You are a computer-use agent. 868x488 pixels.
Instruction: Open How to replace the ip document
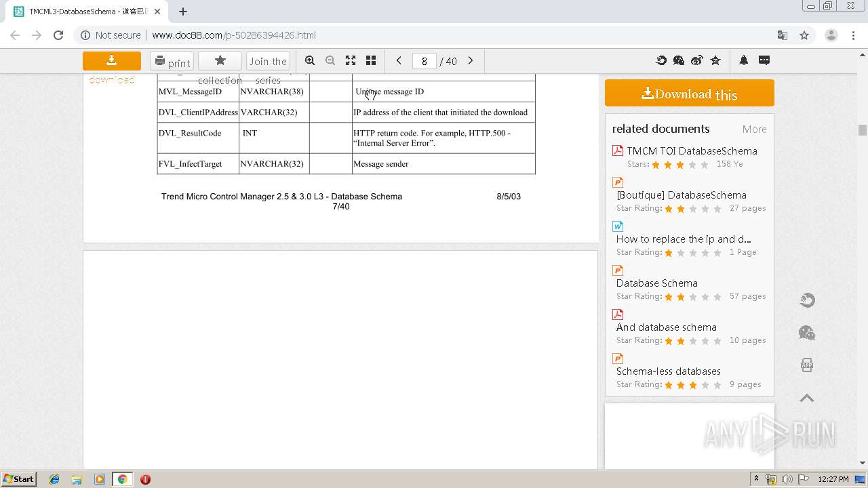(x=684, y=239)
